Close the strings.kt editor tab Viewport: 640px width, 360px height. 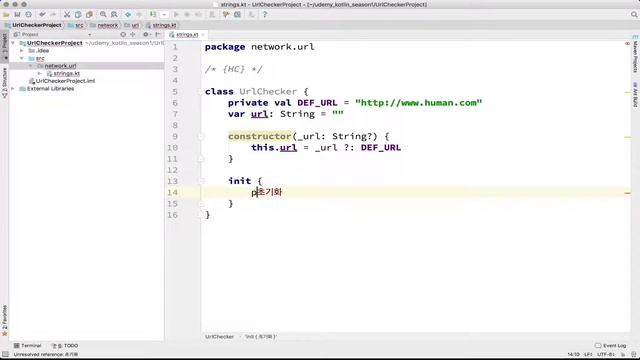click(203, 35)
